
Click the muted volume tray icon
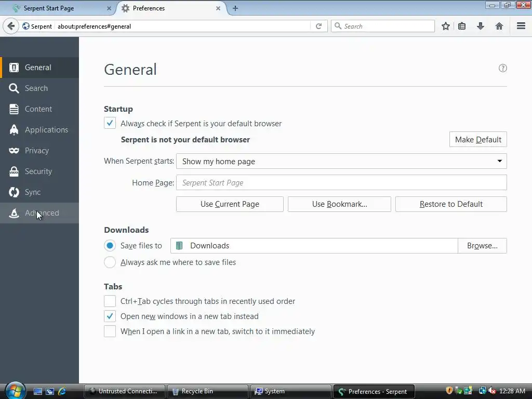[492, 391]
